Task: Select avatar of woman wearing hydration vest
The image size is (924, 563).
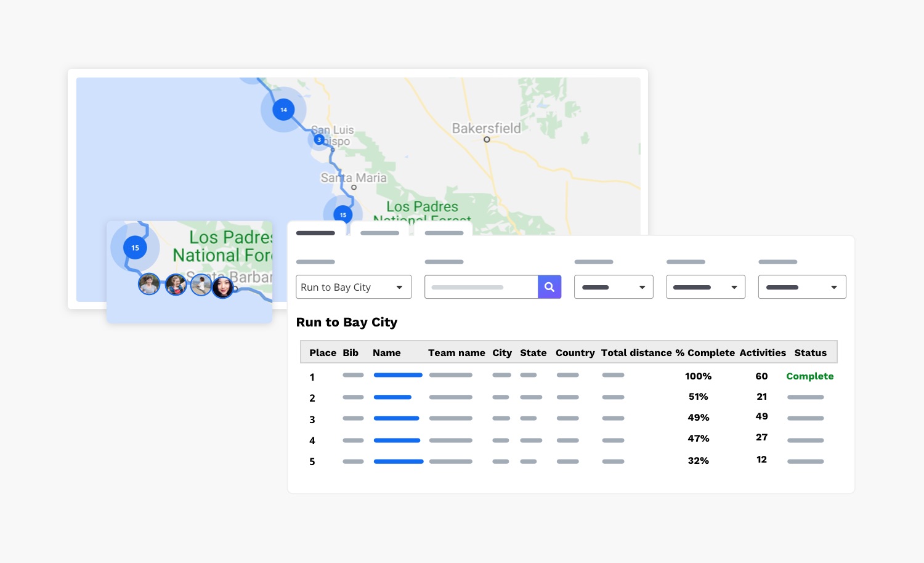Action: (x=176, y=285)
